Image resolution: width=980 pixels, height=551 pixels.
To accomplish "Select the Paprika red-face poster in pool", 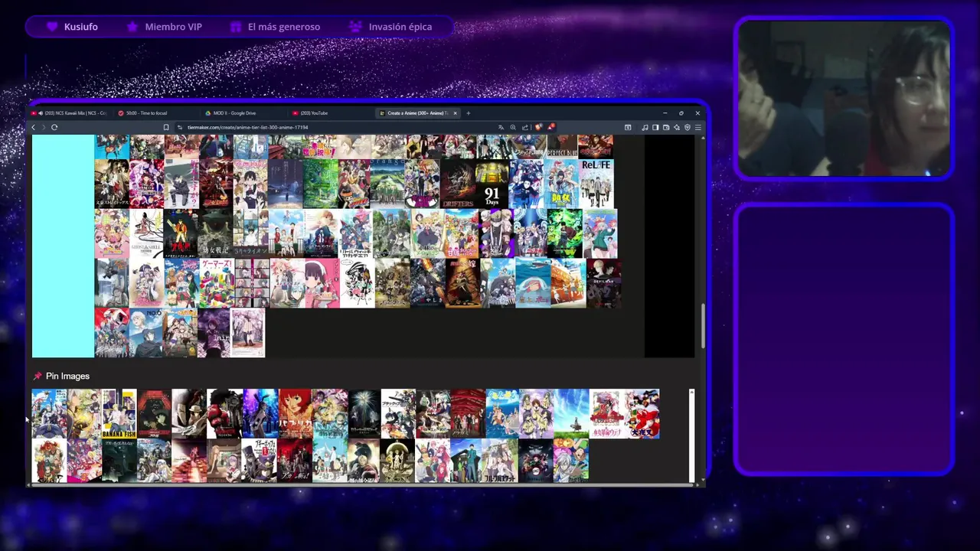I will 296,414.
